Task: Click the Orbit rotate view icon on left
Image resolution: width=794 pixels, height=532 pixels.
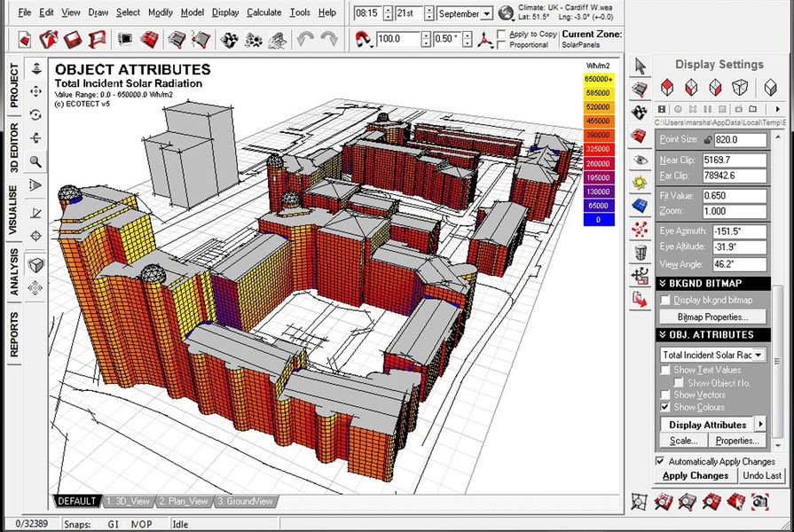Action: tap(36, 114)
